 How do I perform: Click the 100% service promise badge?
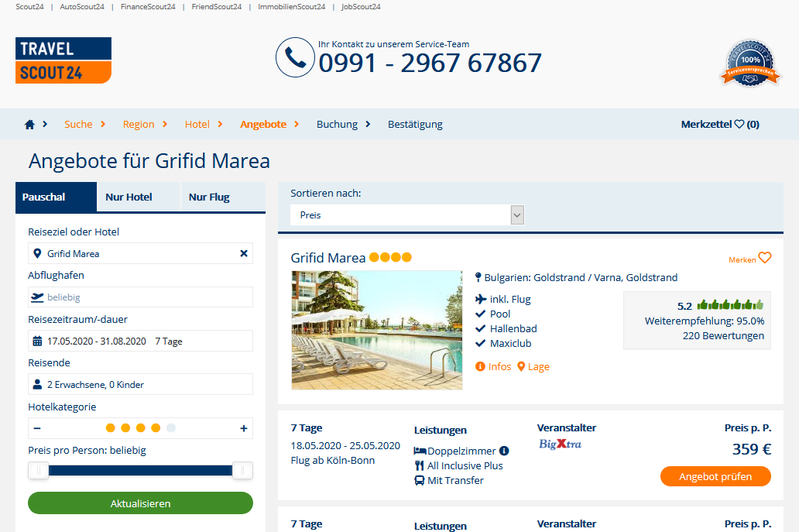pos(750,63)
